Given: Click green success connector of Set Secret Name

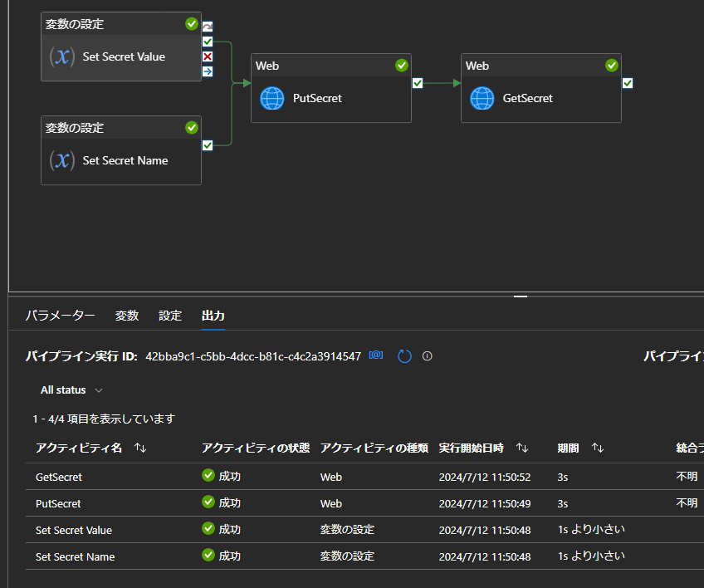Looking at the screenshot, I should (208, 145).
